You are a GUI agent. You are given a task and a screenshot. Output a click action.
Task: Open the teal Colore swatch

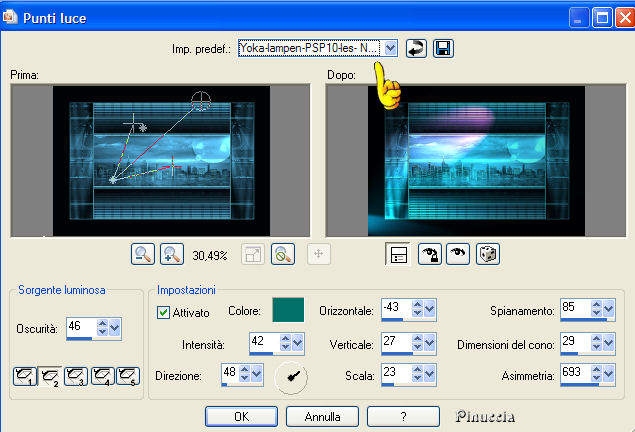[x=288, y=310]
